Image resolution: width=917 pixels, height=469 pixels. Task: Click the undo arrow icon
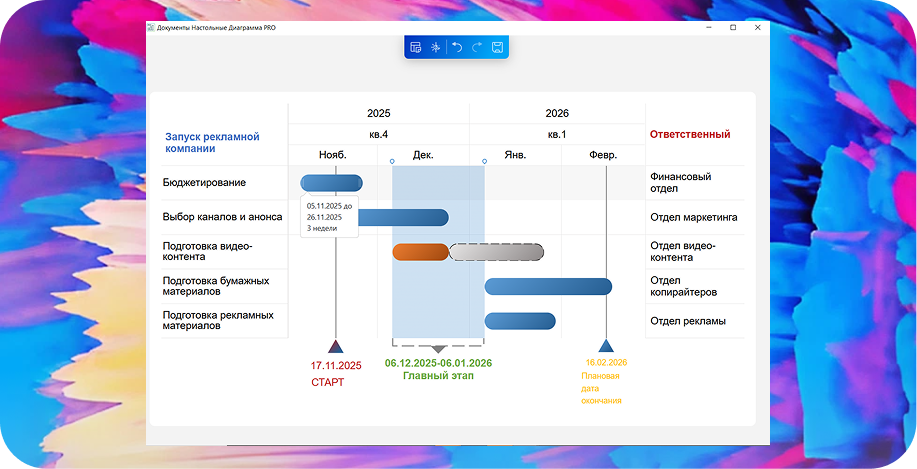point(457,47)
